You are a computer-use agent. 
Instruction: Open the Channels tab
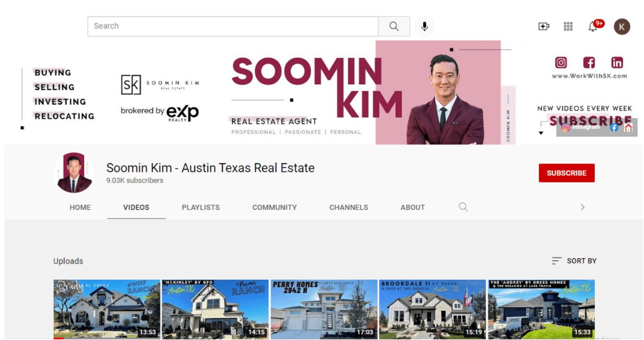(349, 207)
